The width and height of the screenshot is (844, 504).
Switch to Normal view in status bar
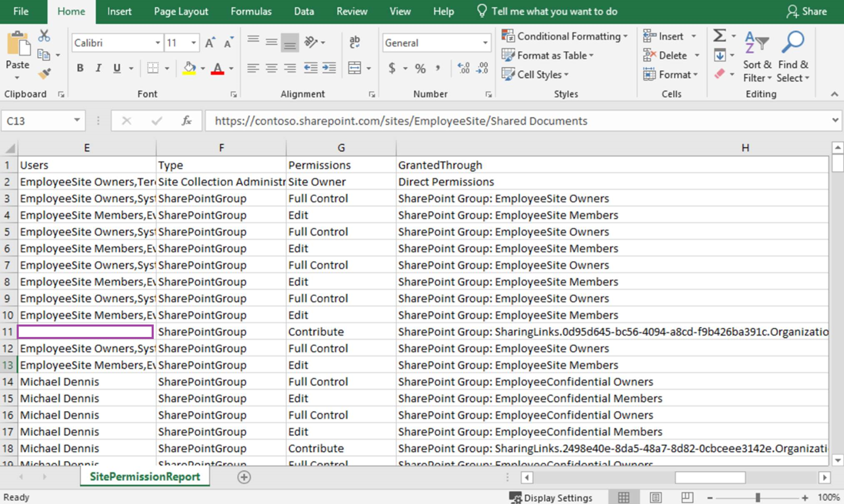(x=624, y=497)
